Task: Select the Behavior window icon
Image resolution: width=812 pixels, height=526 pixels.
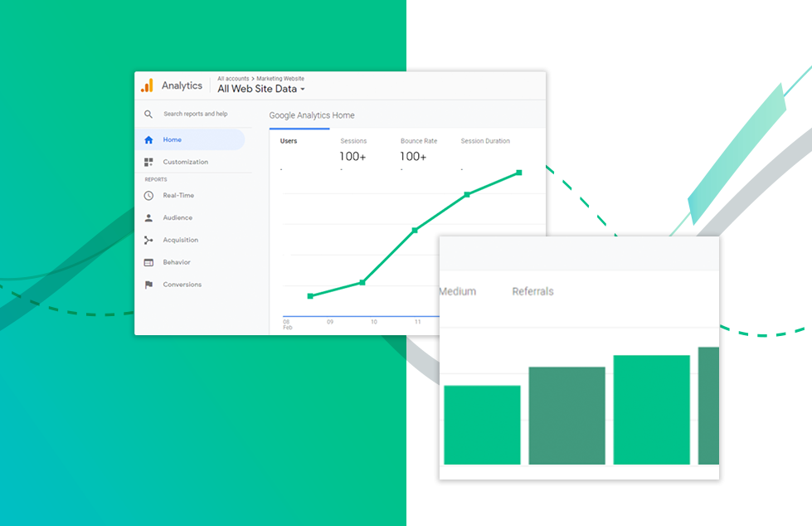Action: click(148, 263)
